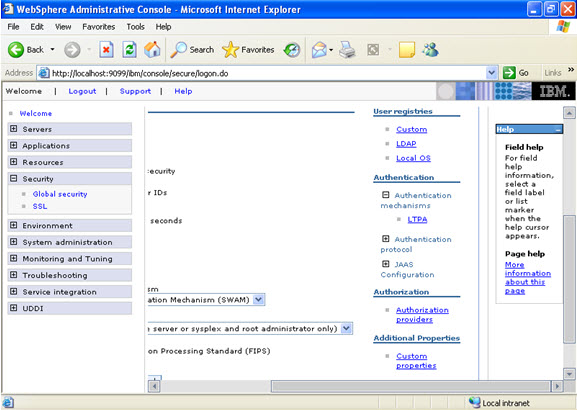Click the Support link
Viewport: 577px width, 410px height.
(135, 91)
